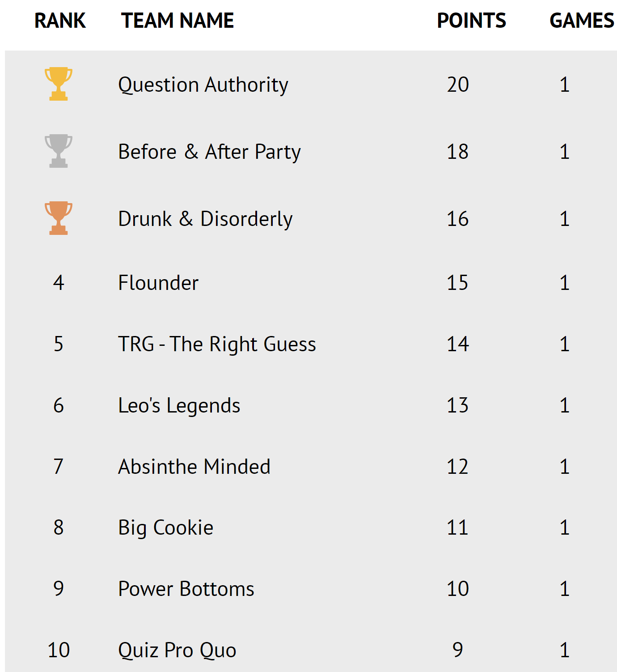617x672 pixels.
Task: Click Flounder's 15 points value
Action: point(458,283)
